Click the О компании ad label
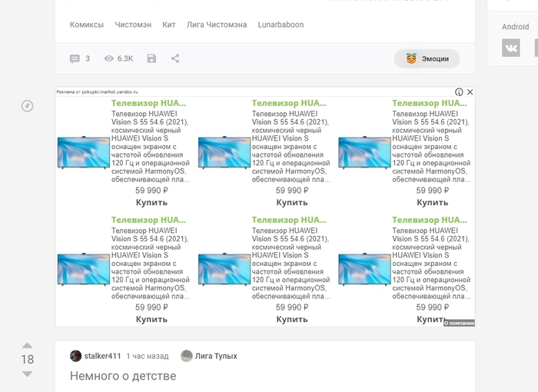 pos(459,323)
